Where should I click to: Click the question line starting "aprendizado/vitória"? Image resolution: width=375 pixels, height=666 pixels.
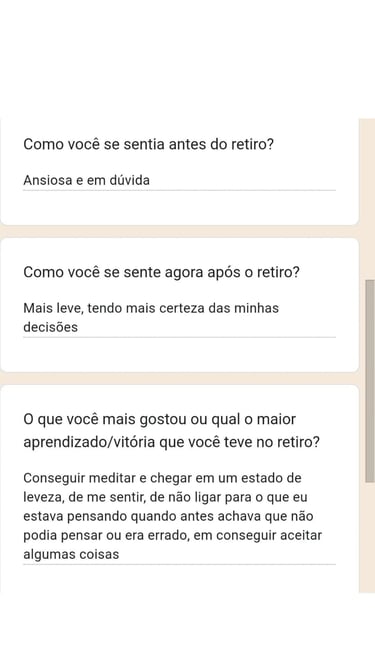tap(171, 442)
